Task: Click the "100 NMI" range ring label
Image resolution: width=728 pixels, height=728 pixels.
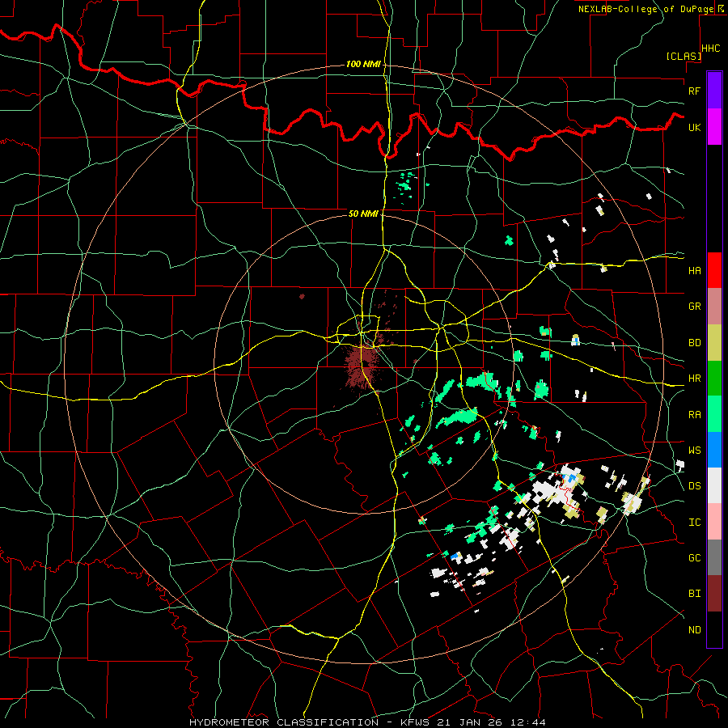Action: tap(363, 64)
